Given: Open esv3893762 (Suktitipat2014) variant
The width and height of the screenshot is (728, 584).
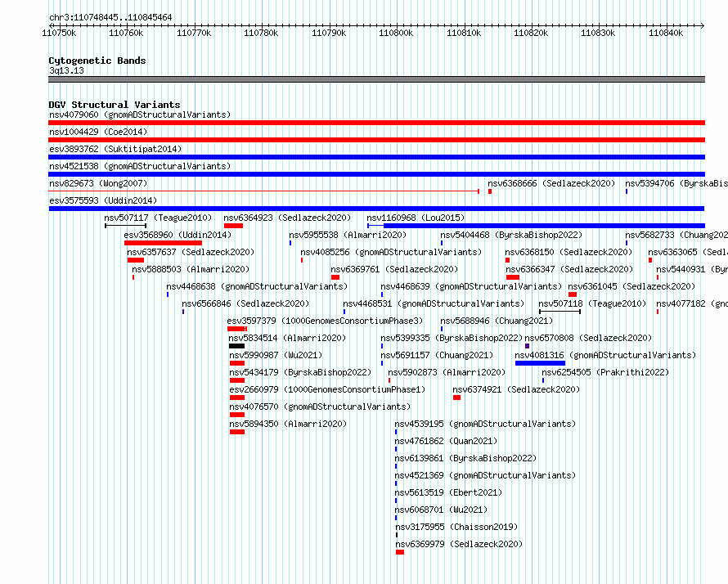Looking at the screenshot, I should coord(115,149).
